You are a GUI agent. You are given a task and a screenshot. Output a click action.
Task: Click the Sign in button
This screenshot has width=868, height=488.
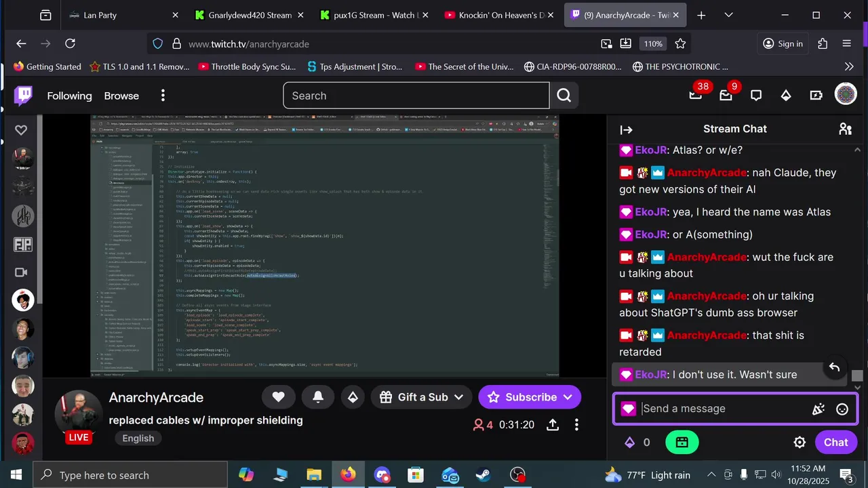[x=783, y=43]
